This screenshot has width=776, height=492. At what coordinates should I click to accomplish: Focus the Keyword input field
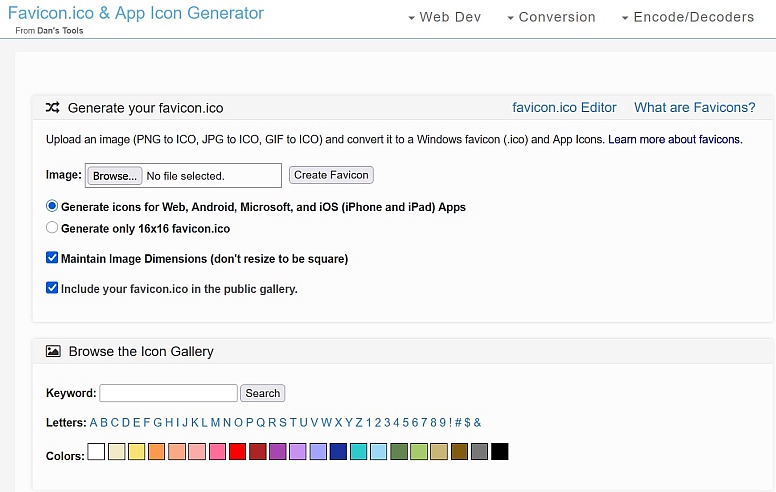click(168, 393)
